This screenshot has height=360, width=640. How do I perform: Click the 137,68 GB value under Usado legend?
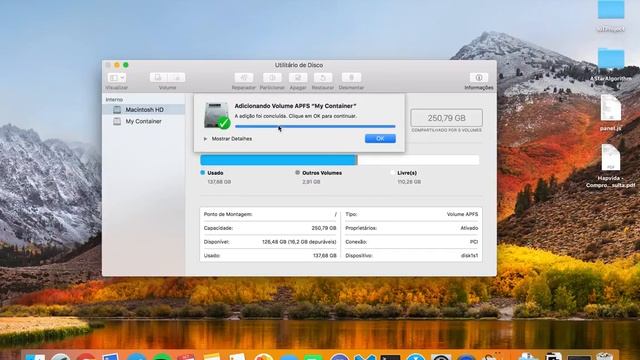pos(219,182)
